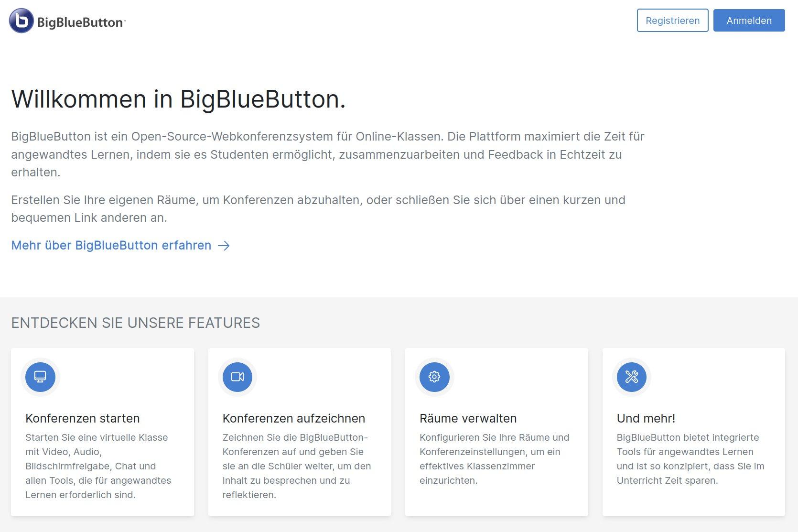Click the wrench and screwdriver icon for Und mehr

coord(632,377)
